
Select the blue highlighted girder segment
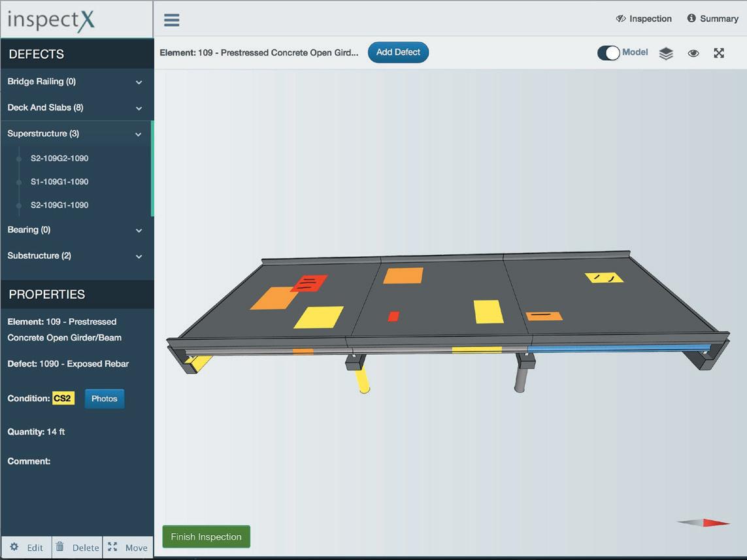click(618, 348)
